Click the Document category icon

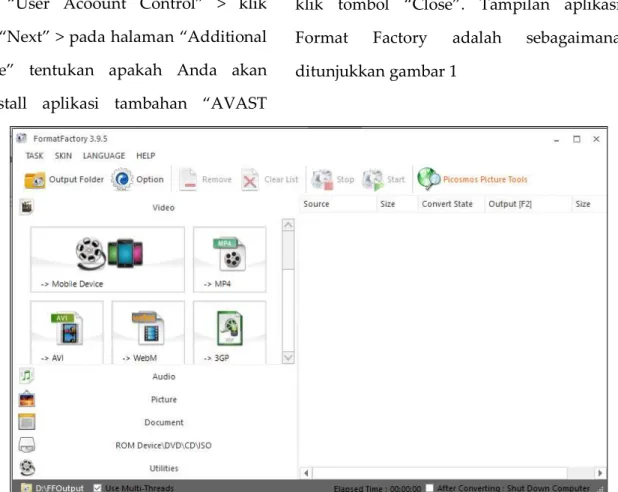pos(26,422)
